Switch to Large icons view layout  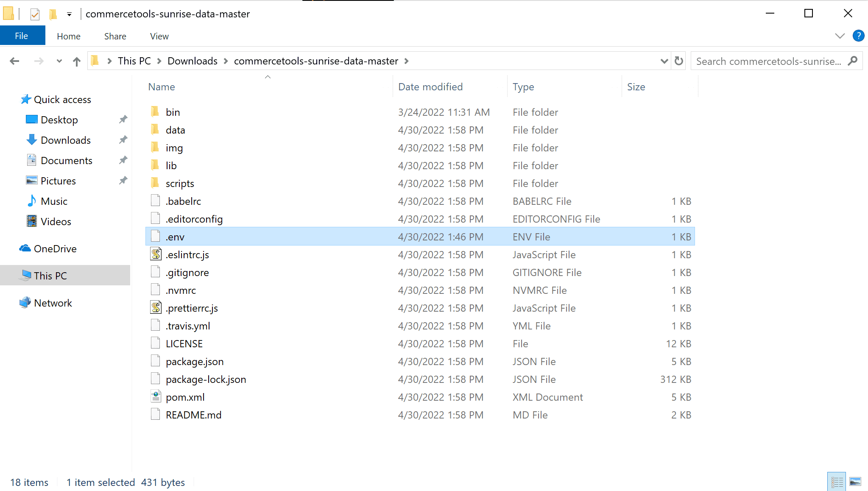pyautogui.click(x=855, y=482)
